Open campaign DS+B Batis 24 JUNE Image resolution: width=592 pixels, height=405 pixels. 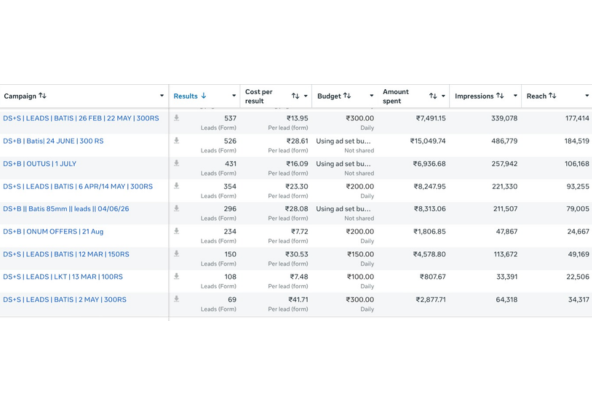pyautogui.click(x=53, y=141)
